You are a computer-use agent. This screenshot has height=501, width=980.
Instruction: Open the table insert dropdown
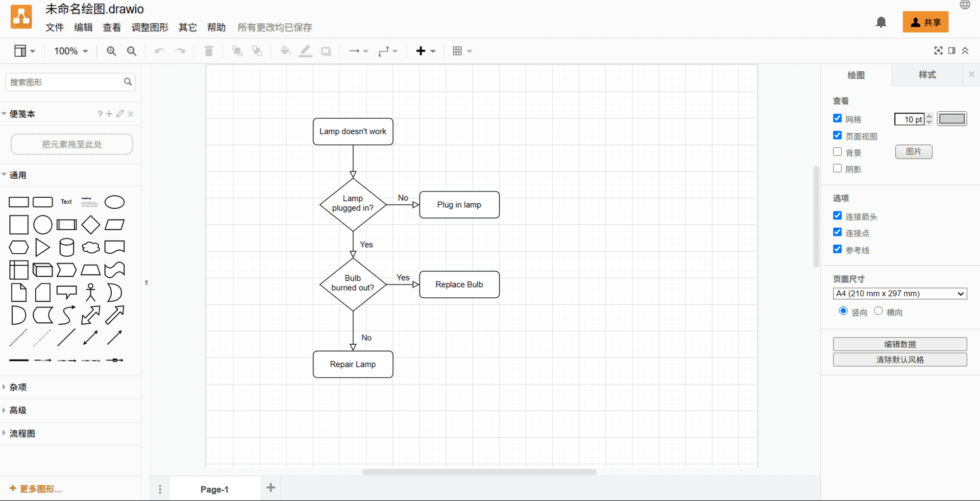tap(462, 51)
